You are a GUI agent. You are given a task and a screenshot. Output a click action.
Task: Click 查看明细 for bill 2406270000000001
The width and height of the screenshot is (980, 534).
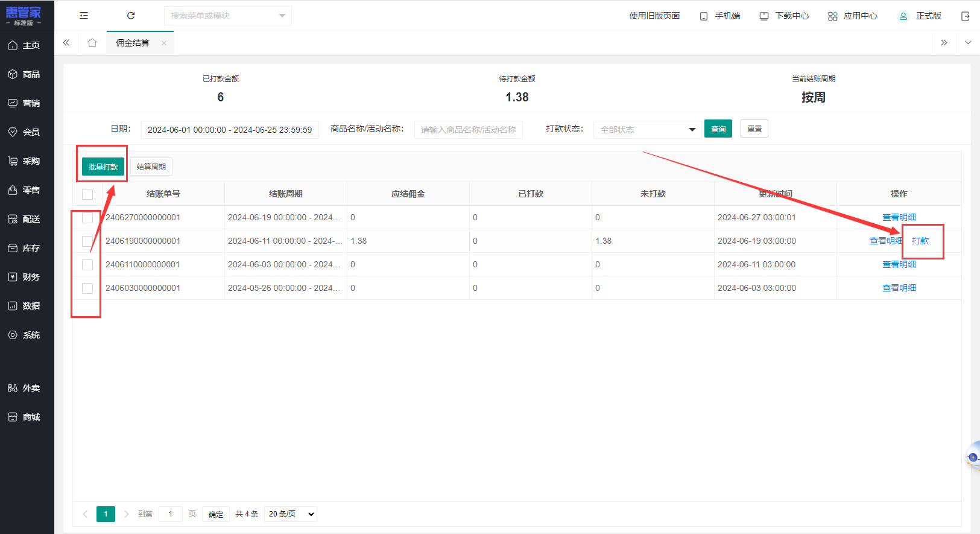pyautogui.click(x=899, y=217)
